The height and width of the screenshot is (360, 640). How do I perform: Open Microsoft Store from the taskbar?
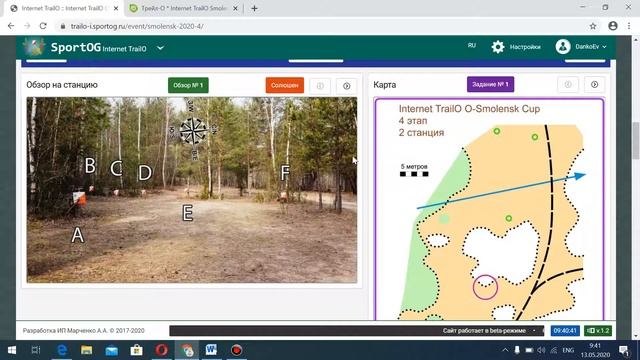click(136, 350)
